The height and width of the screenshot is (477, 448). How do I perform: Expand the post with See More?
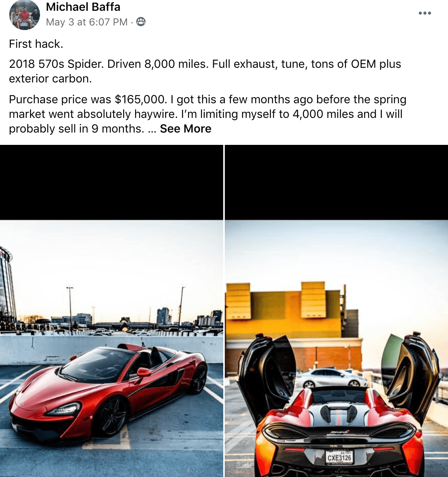point(186,129)
